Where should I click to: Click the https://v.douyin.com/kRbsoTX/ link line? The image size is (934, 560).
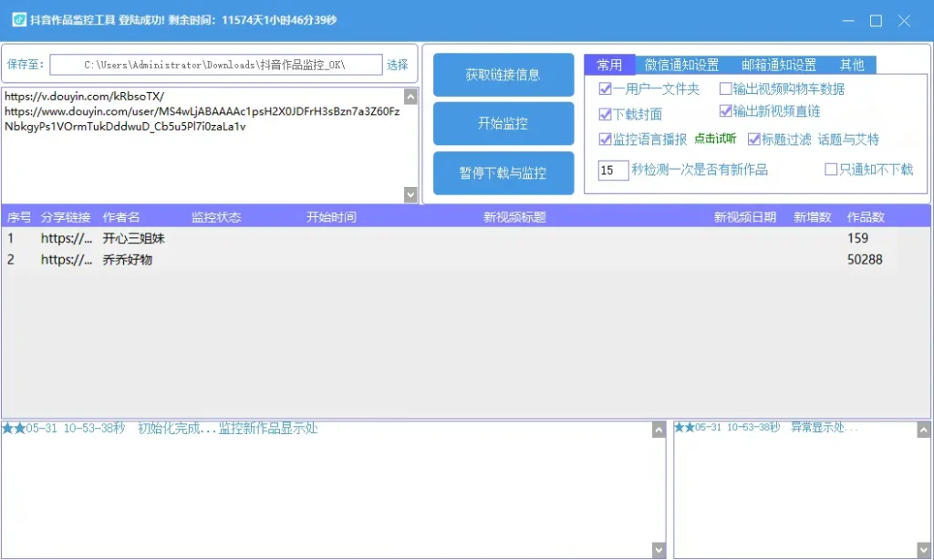84,96
